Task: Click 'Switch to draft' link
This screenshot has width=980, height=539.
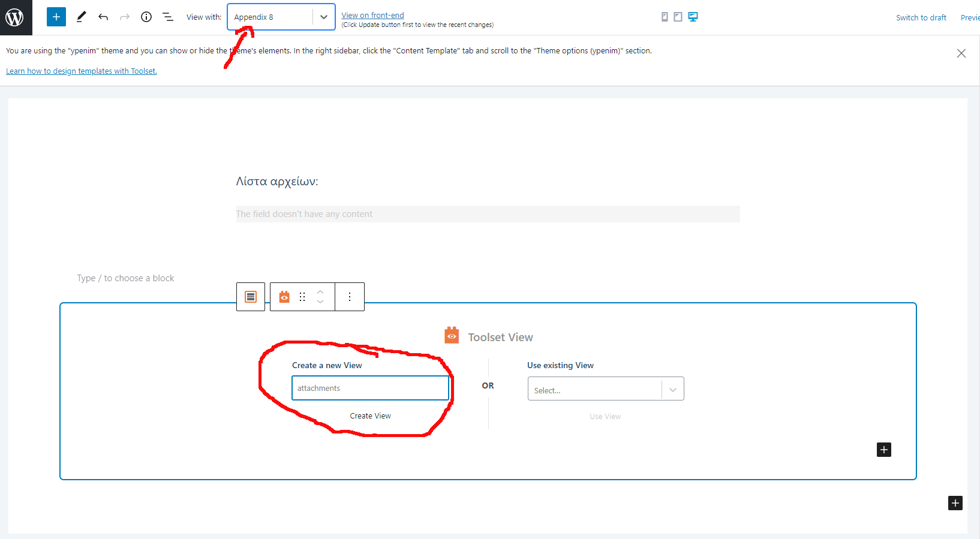Action: click(921, 17)
